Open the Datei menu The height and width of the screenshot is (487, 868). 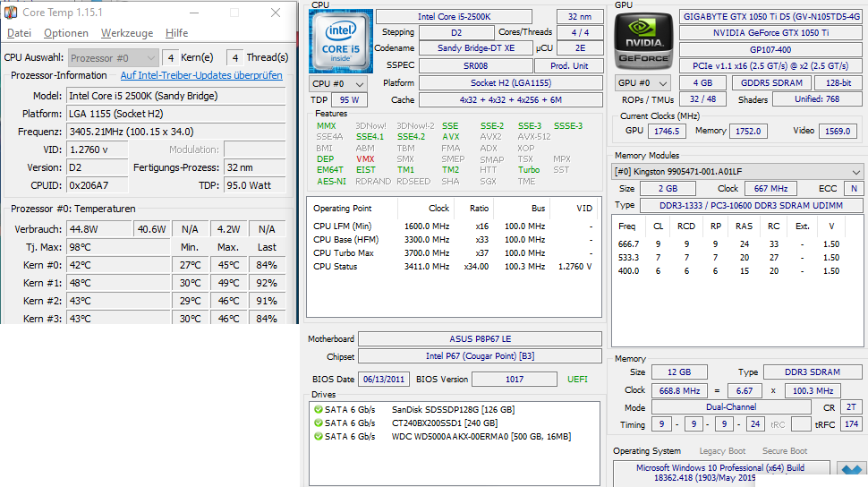point(19,33)
